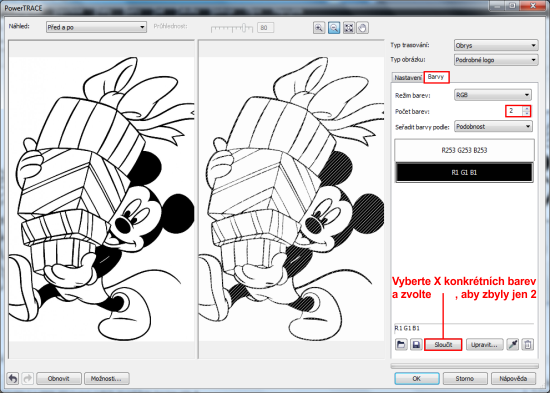550x393 pixels.
Task: Open the Typ obrázku dropdown
Action: pos(496,60)
